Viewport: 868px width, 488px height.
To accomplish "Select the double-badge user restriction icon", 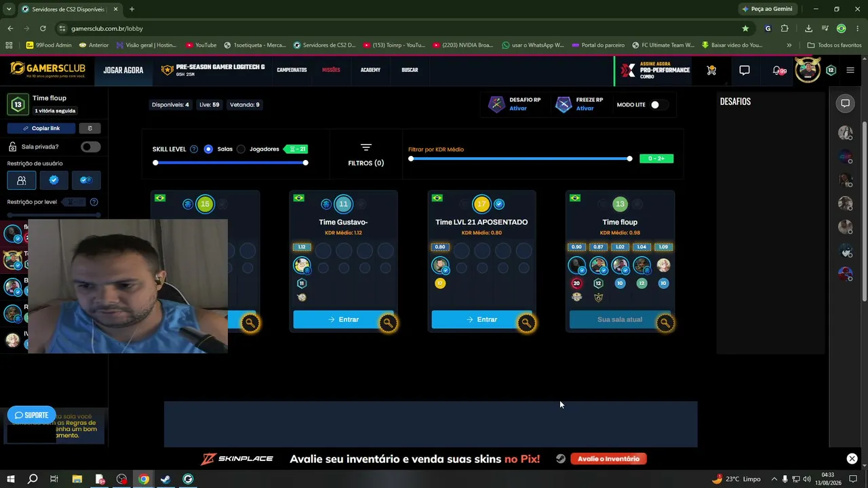I will [x=86, y=180].
